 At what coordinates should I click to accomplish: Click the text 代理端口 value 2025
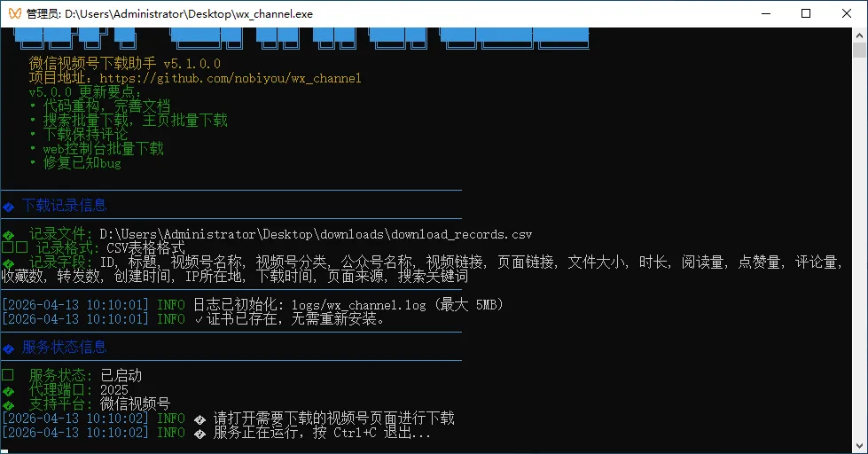(x=114, y=390)
